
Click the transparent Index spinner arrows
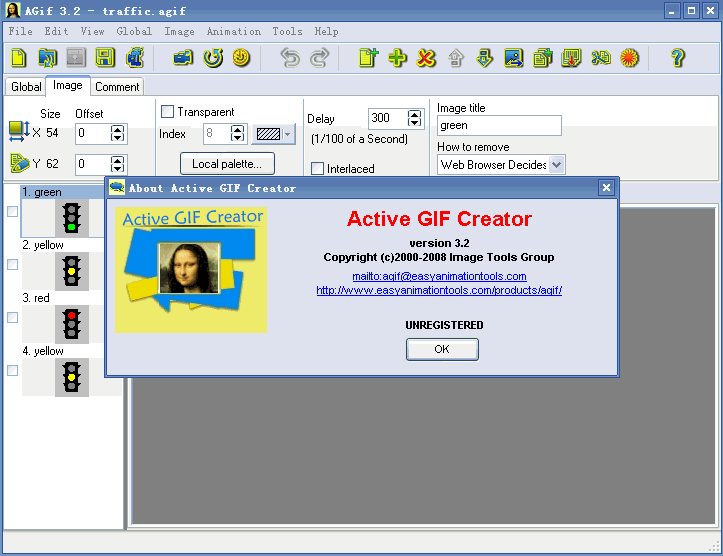[237, 134]
